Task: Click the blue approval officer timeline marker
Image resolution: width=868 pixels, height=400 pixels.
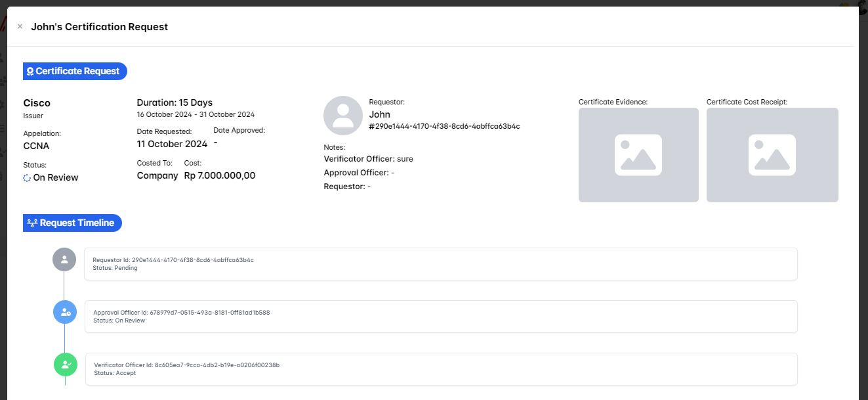Action: click(65, 312)
